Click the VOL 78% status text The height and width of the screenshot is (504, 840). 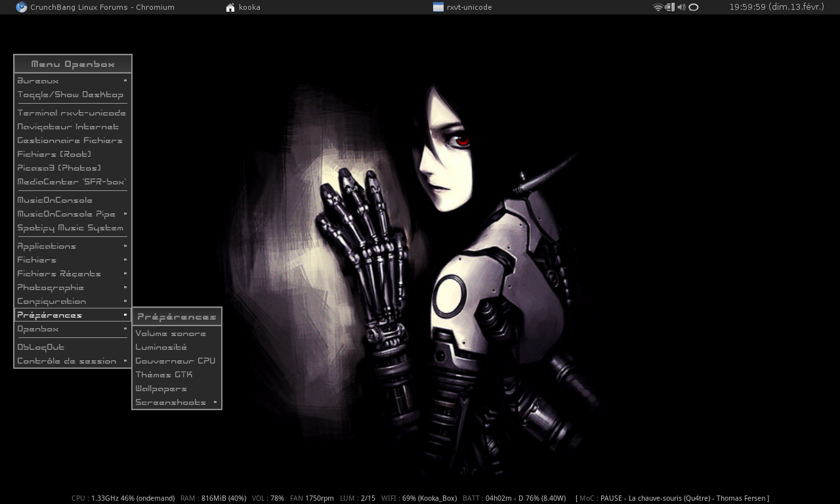(x=268, y=498)
